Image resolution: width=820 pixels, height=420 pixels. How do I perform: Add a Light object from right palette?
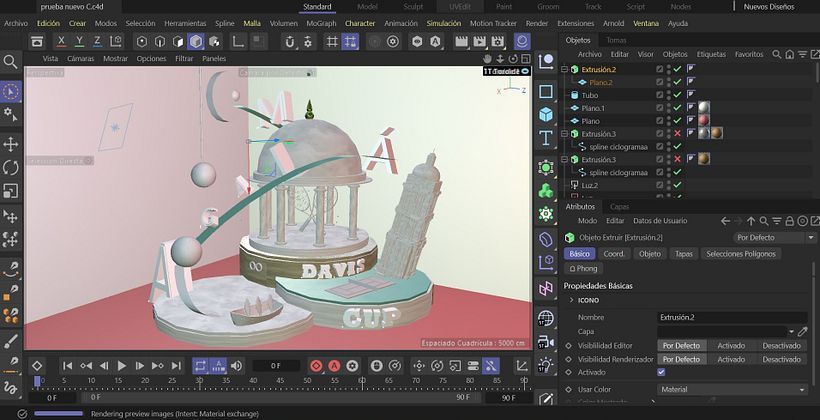coord(546,364)
